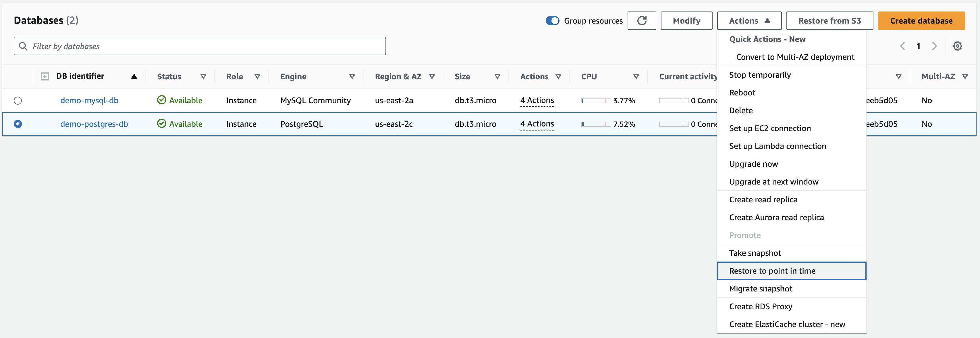The image size is (980, 338).
Task: Sort by DB identifier ascending arrow
Action: [134, 76]
